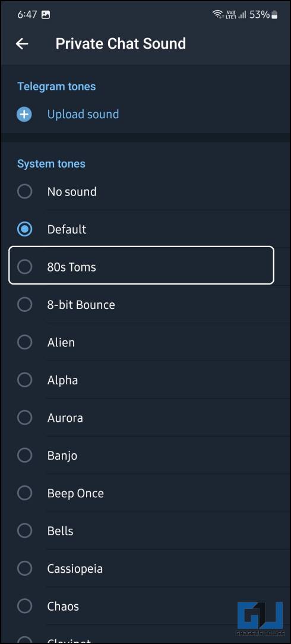The width and height of the screenshot is (291, 644).
Task: Select the No sound radio button
Action: [24, 191]
